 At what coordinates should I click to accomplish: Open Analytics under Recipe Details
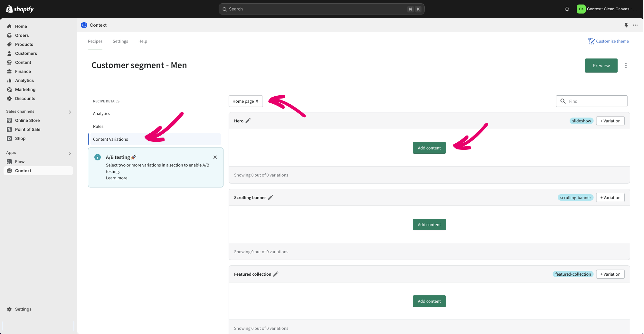tap(101, 114)
